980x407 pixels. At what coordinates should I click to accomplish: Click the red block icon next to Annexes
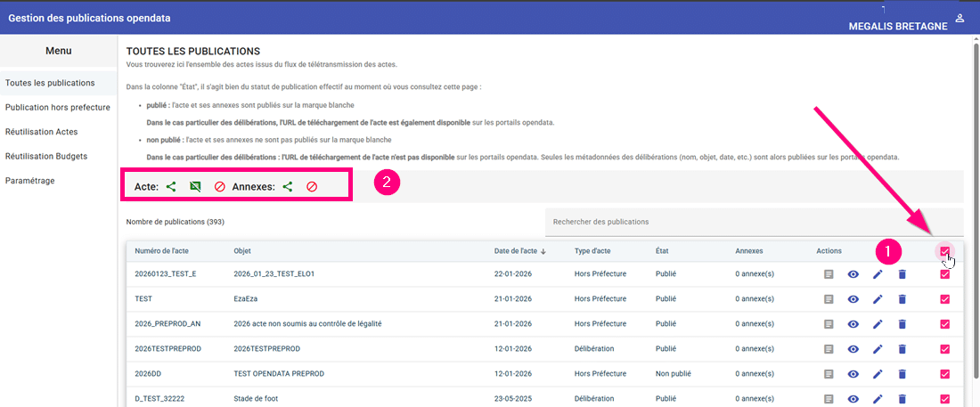point(312,187)
